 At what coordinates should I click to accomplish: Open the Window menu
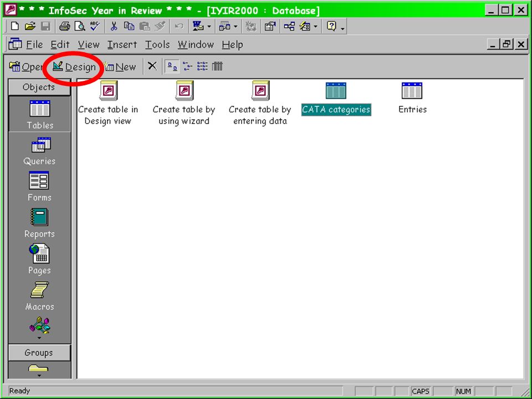(196, 44)
